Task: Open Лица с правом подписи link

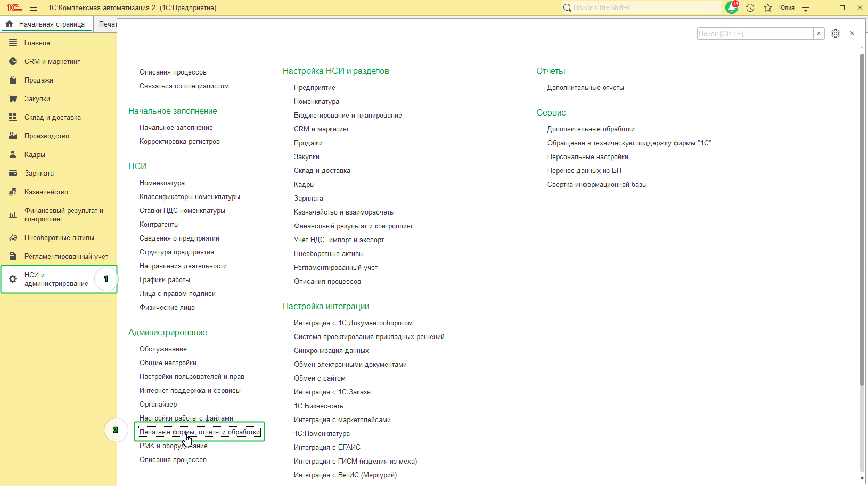Action: [177, 293]
